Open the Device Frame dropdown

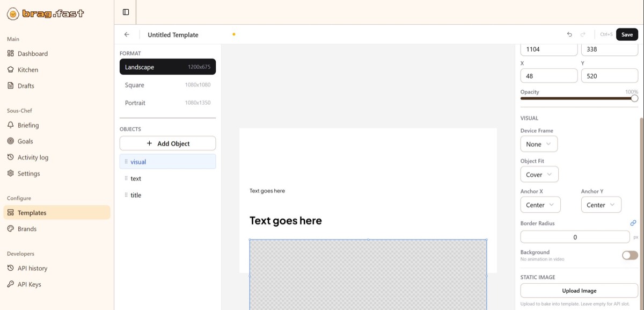pyautogui.click(x=539, y=144)
